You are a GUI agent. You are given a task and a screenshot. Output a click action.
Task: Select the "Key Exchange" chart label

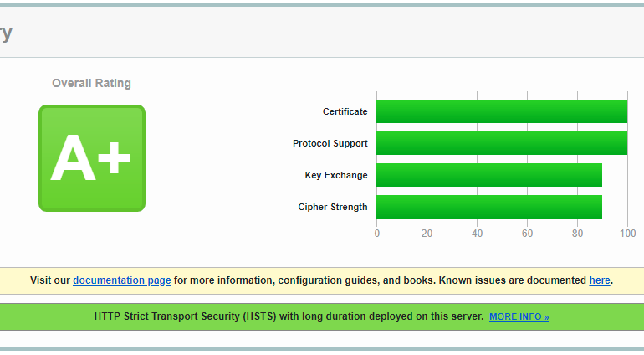pos(335,175)
